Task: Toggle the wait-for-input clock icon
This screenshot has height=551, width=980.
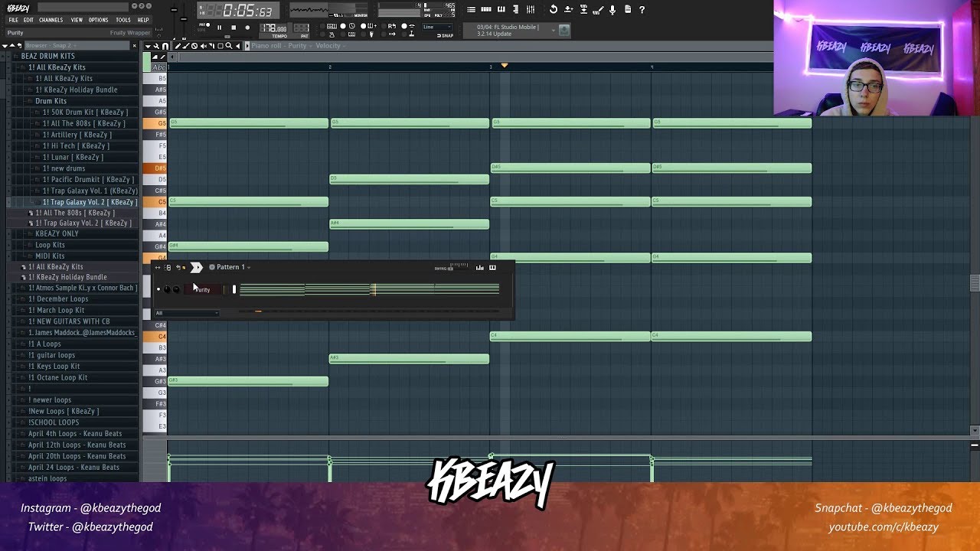Action: [352, 26]
